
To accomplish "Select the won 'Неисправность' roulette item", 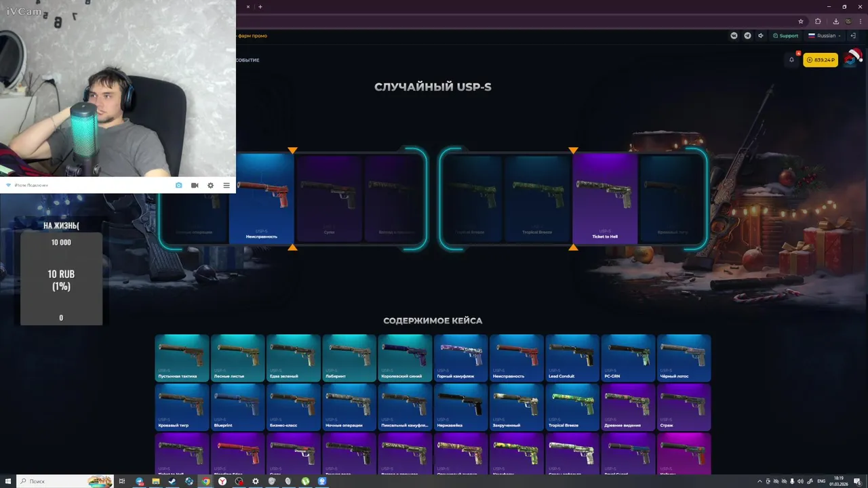I will pos(261,198).
